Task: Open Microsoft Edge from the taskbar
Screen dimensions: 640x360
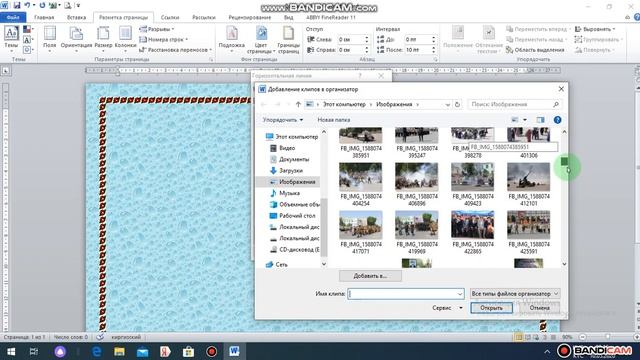Action: (96, 351)
